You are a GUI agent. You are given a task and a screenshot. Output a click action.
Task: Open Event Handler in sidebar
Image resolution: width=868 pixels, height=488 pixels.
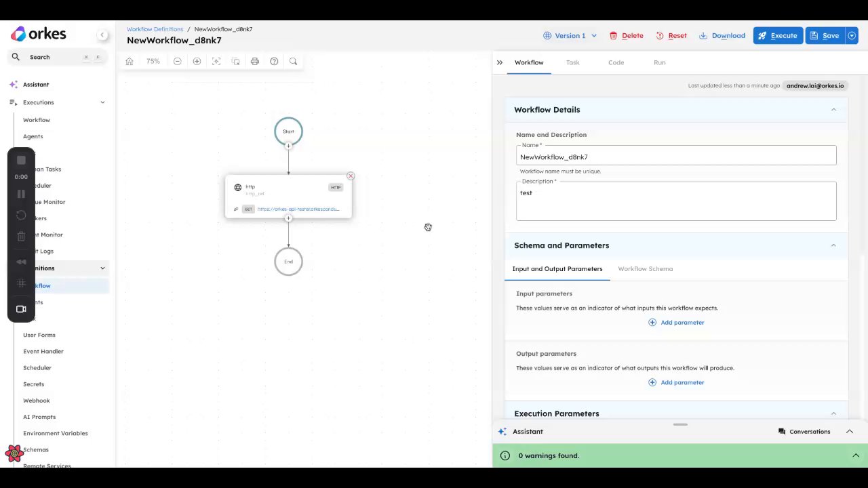click(43, 351)
